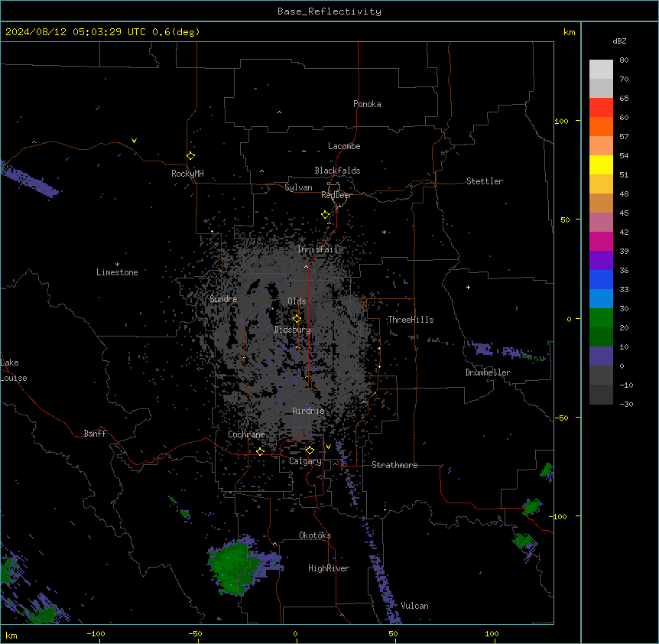Click the yellow V marker northeast of Calgary
This screenshot has width=659, height=644.
pyautogui.click(x=328, y=447)
